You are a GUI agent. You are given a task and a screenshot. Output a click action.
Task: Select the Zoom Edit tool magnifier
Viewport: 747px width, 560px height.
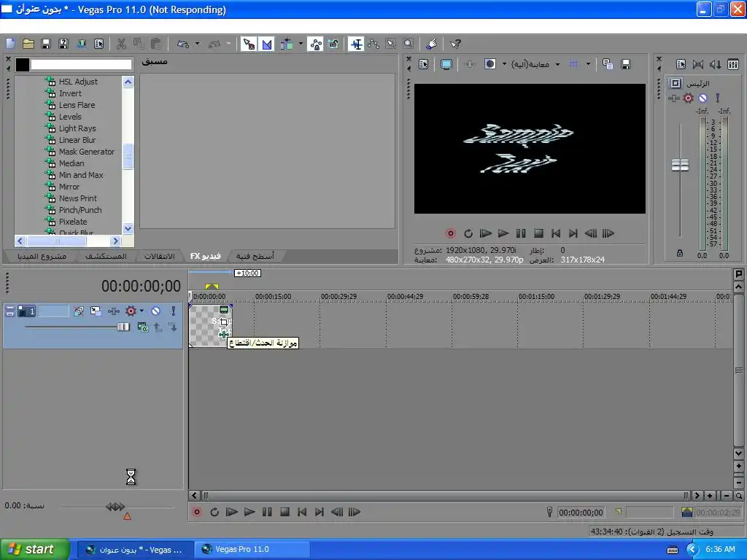pos(409,44)
